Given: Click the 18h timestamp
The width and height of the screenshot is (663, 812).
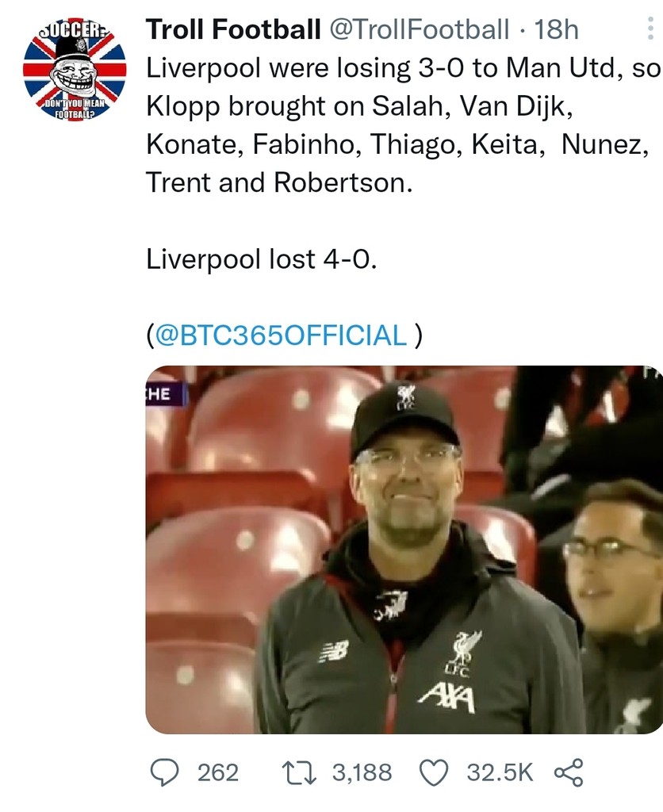Looking at the screenshot, I should pos(557,30).
